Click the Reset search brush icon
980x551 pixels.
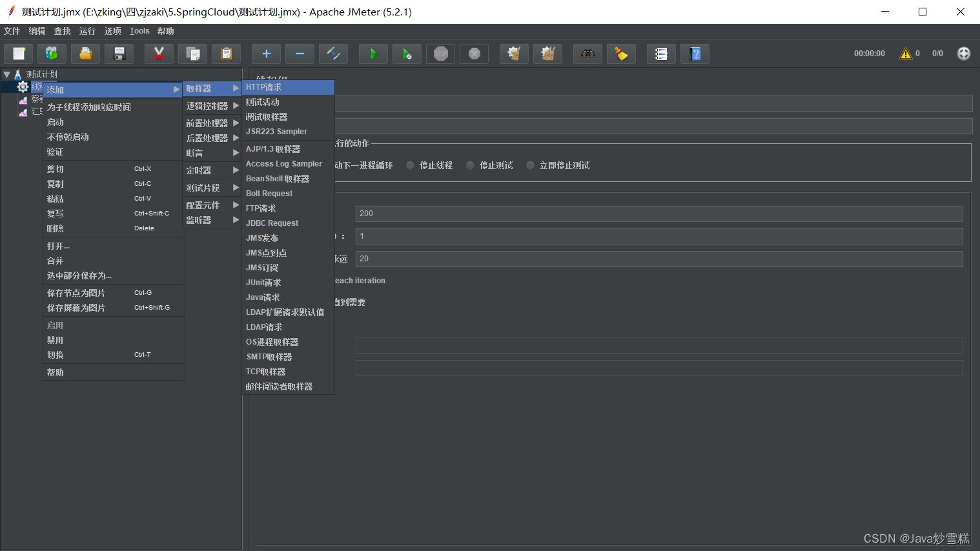621,54
